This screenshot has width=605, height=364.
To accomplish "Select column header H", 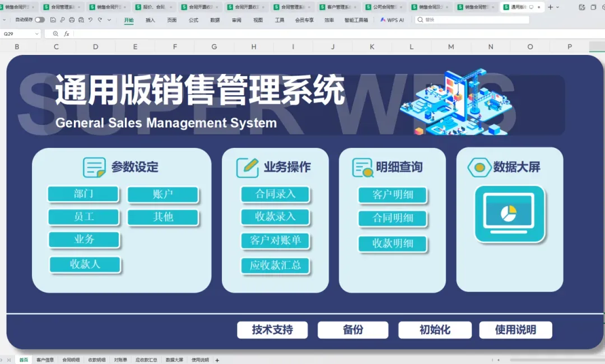I will tap(254, 46).
